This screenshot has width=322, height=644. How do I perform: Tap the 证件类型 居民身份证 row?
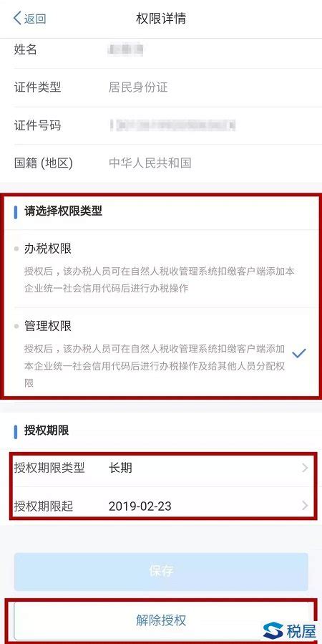tap(167, 87)
